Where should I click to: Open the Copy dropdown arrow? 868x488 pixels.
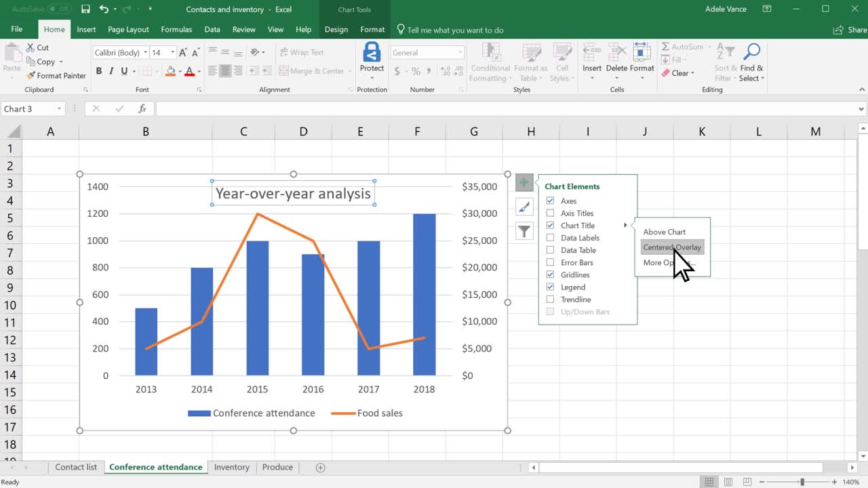tap(60, 62)
